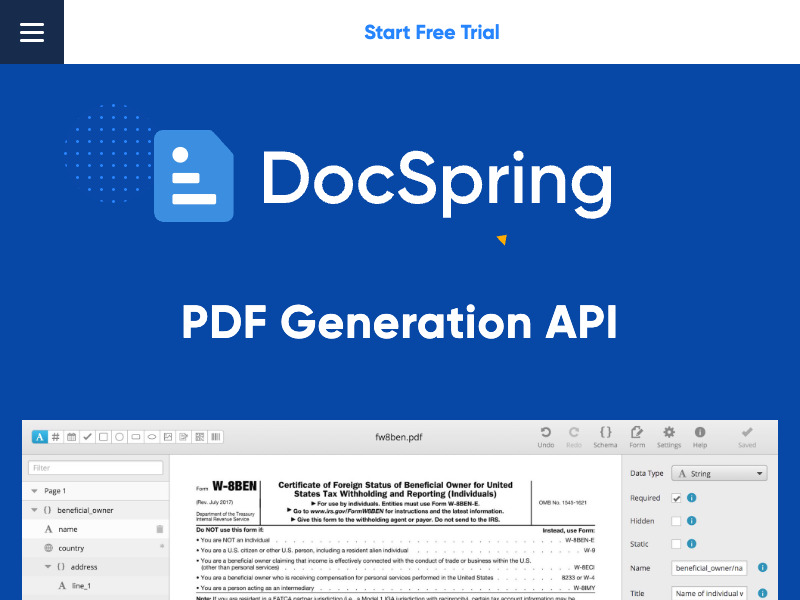
Task: Click the PDF Generation API heading
Action: [399, 322]
